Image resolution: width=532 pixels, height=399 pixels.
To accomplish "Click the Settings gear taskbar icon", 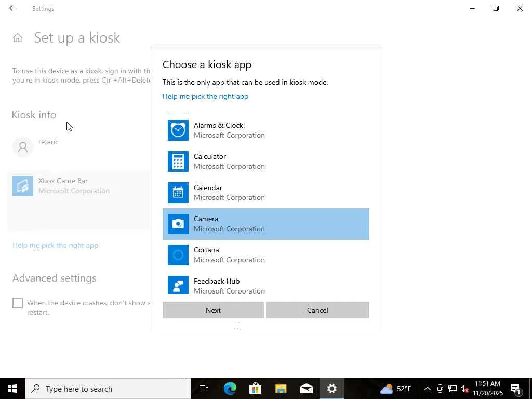I will (x=332, y=389).
